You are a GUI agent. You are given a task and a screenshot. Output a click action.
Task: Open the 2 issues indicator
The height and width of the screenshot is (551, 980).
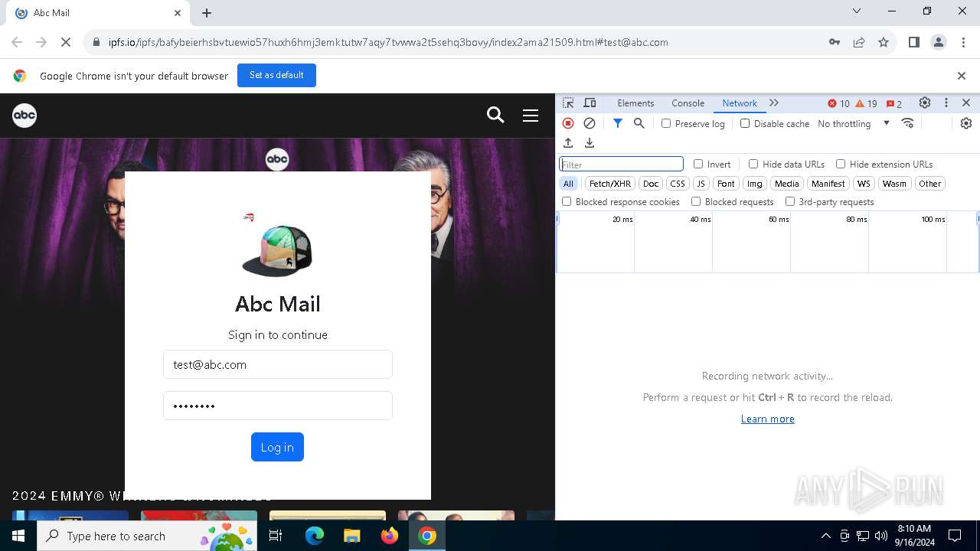(893, 103)
